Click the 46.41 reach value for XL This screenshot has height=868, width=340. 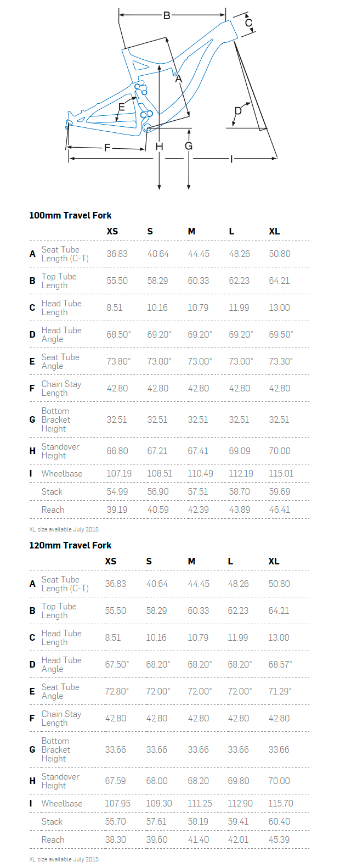[279, 509]
